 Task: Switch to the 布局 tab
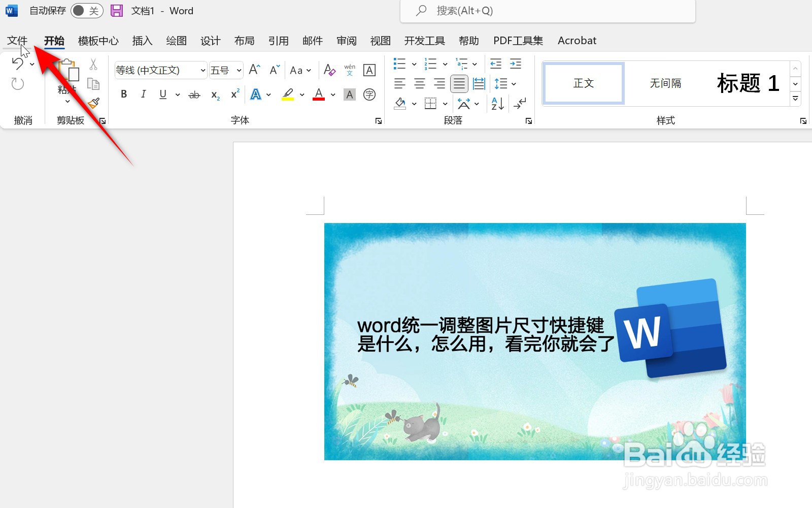point(245,41)
